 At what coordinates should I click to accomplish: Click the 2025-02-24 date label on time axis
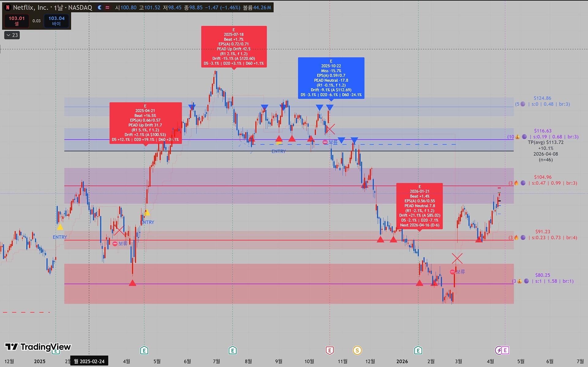(x=89, y=361)
